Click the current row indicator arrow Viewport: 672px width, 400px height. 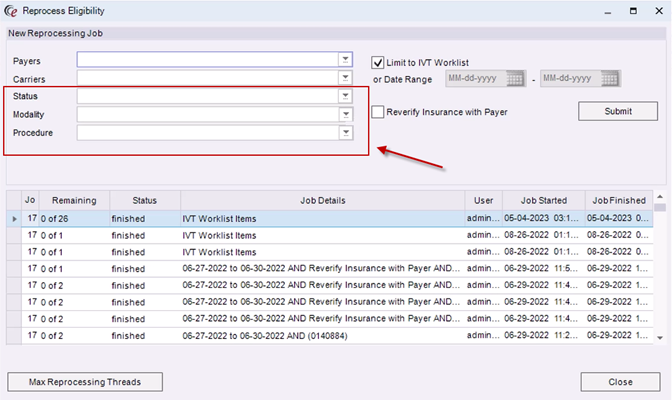(13, 218)
